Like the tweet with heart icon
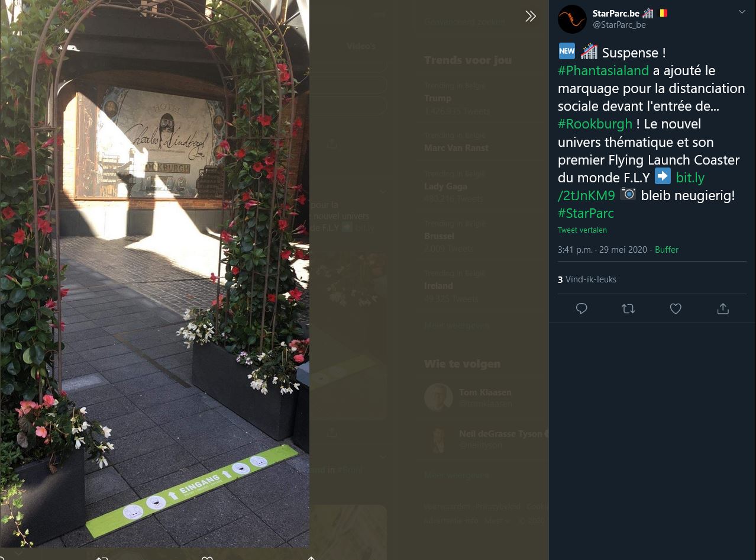 [676, 308]
